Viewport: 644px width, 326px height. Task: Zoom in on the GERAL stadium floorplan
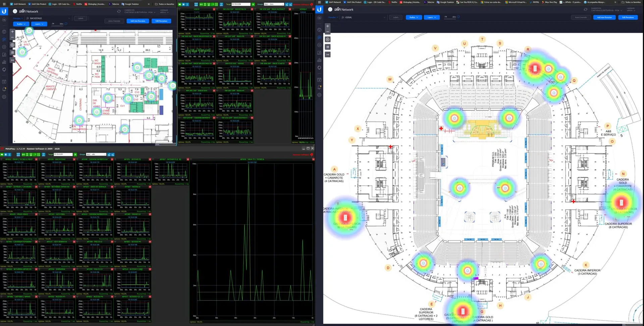click(328, 26)
